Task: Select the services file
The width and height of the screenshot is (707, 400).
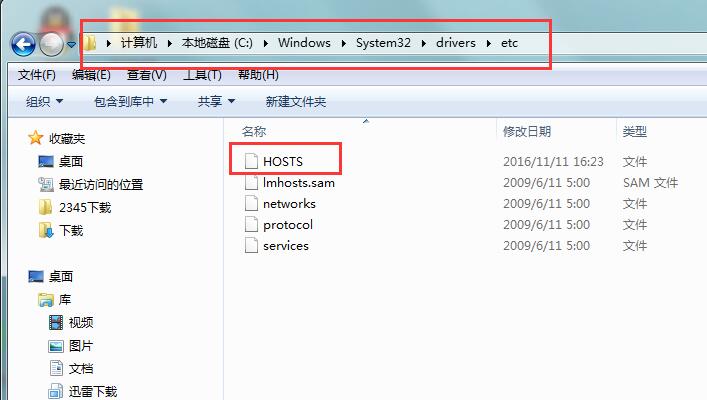Action: tap(285, 246)
